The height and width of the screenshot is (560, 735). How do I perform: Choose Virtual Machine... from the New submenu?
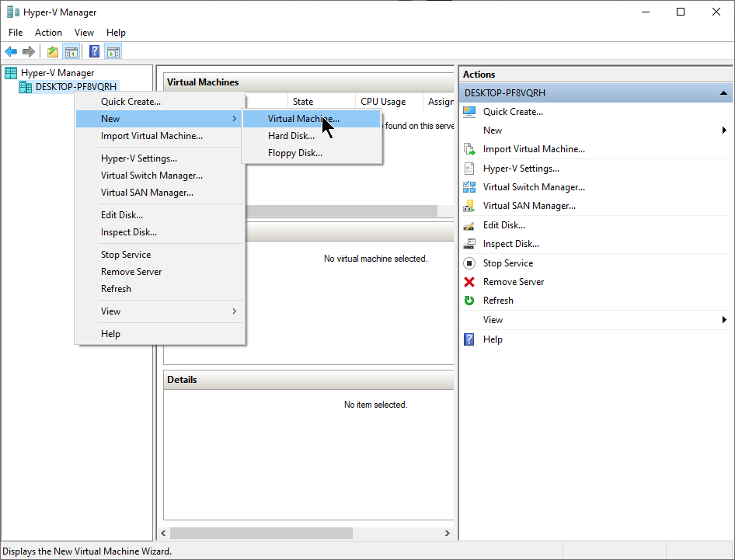(x=312, y=119)
